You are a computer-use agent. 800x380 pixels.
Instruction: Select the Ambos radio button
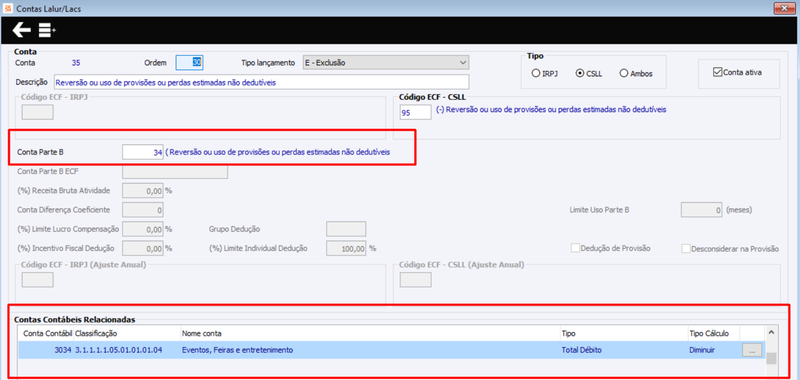(623, 73)
